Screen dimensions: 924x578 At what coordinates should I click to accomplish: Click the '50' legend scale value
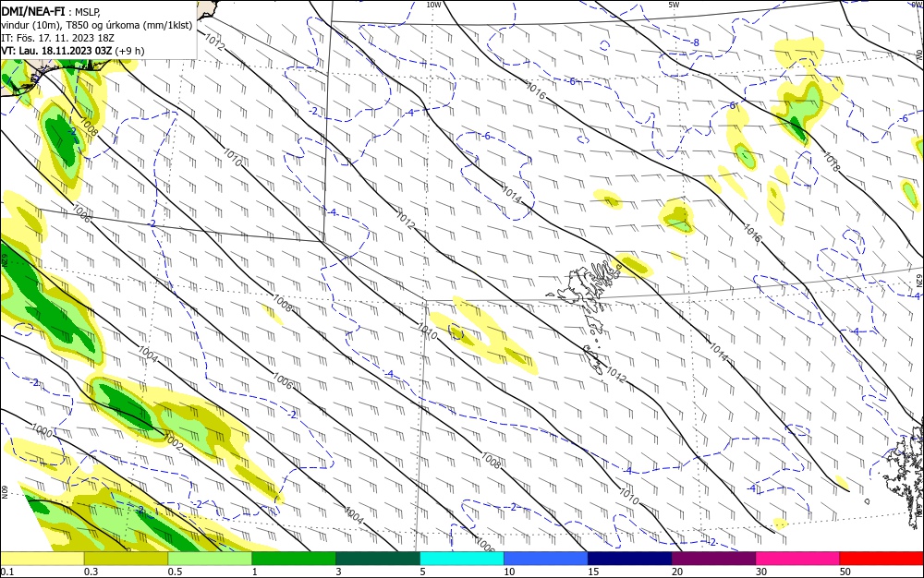(845, 572)
